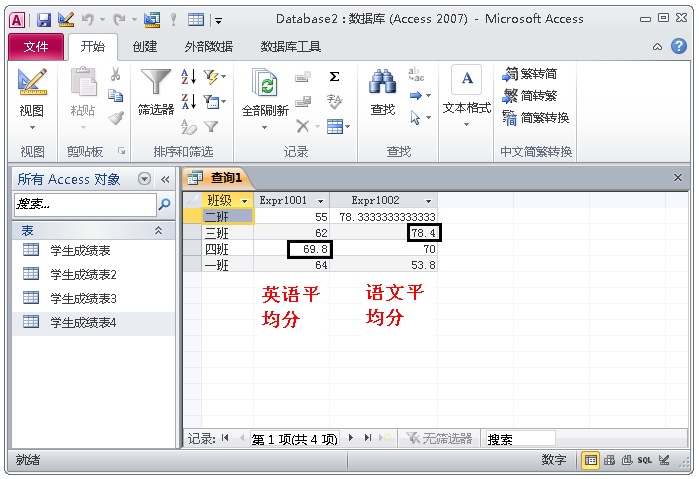Go to the last record
Screen dimensions: 699x479
(368, 438)
